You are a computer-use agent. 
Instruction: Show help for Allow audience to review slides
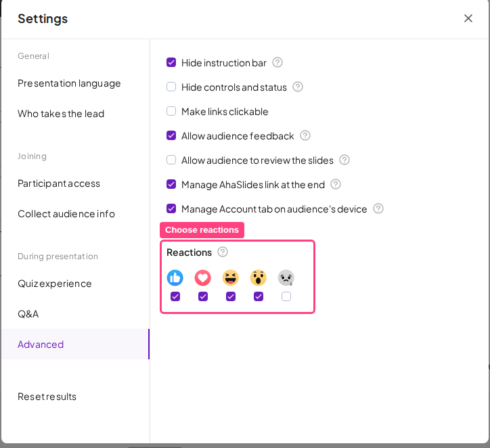pos(344,160)
